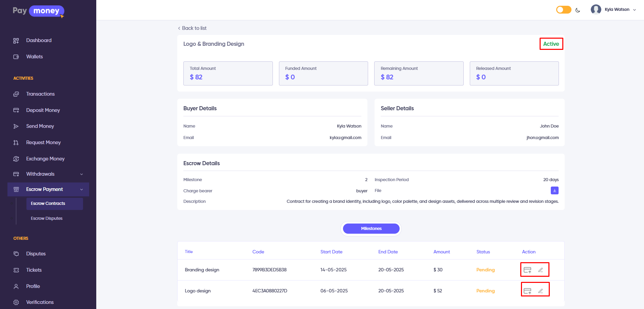Toggle the yellow theme switch
Viewport: 644px width, 309px height.
(564, 10)
